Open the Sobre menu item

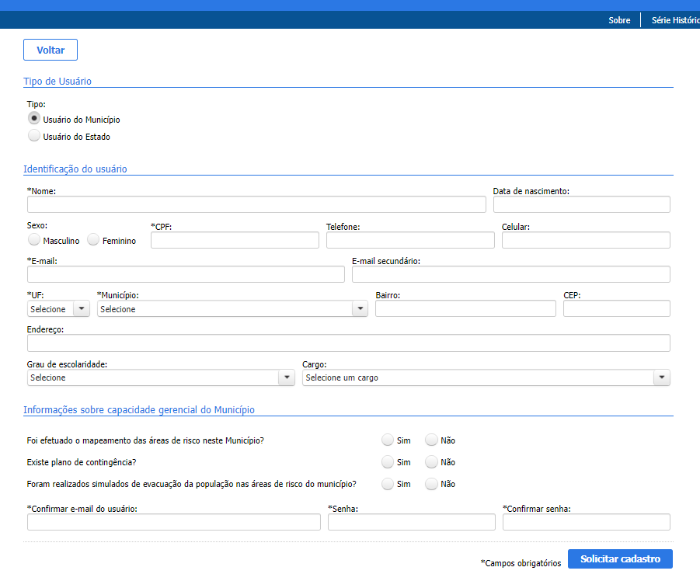pyautogui.click(x=619, y=20)
